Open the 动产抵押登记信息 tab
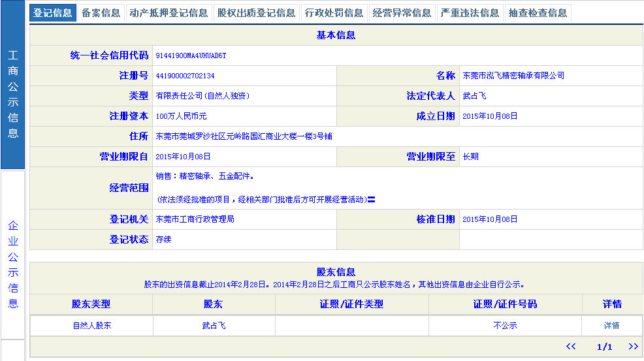The width and height of the screenshot is (644, 361). coord(169,13)
